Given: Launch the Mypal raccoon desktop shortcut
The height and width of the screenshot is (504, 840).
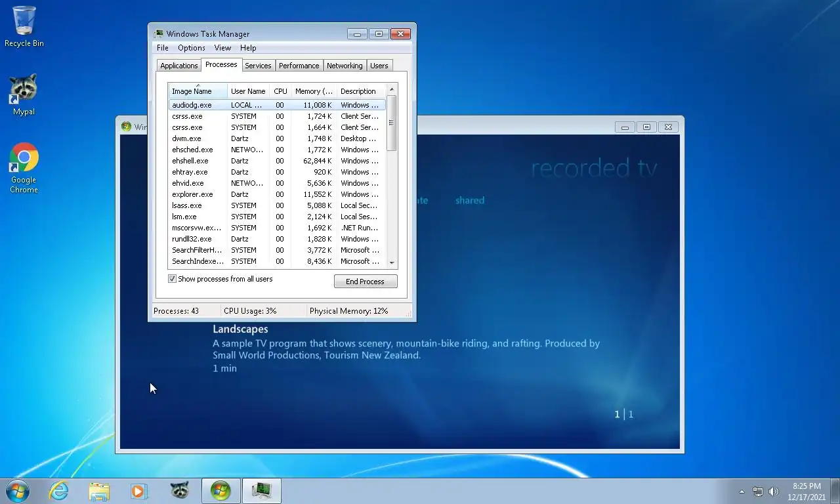Looking at the screenshot, I should point(24,94).
